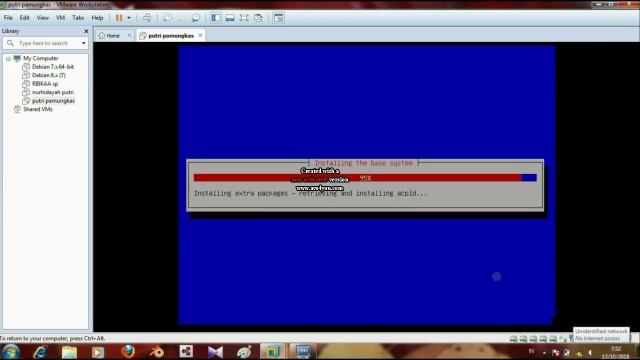640x360 pixels.
Task: Open the Windows Start menu
Action: click(x=11, y=352)
